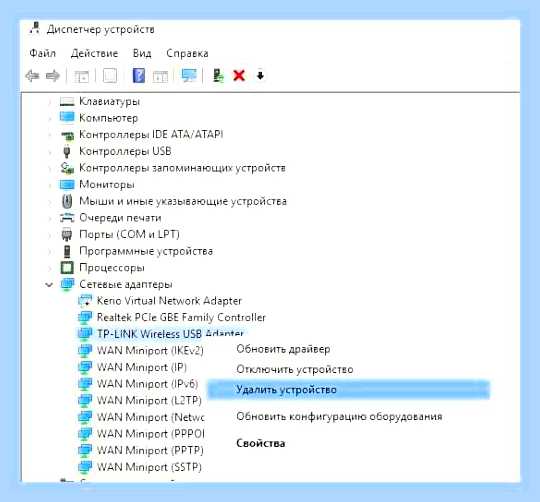Expand the Очереди печати category
This screenshot has width=540, height=502.
point(50,218)
